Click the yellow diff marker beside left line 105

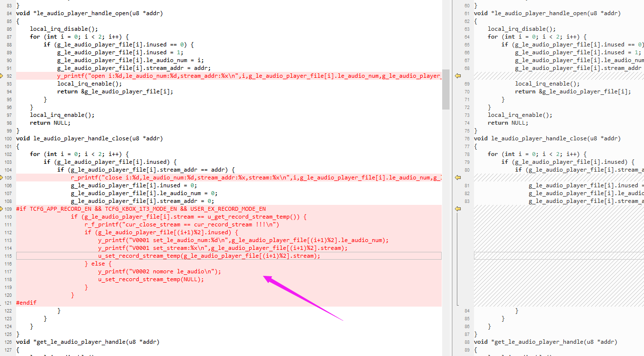[x=2, y=178]
